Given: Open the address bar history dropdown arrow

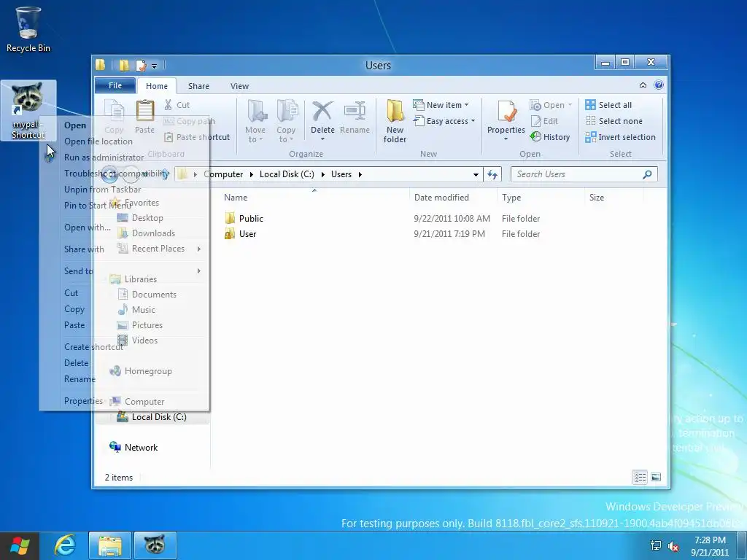Looking at the screenshot, I should (476, 175).
